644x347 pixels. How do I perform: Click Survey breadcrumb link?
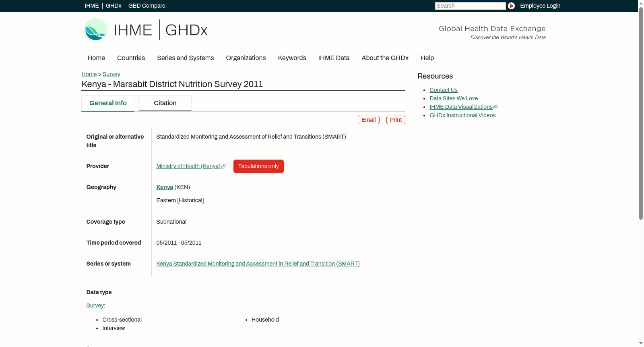coord(111,74)
